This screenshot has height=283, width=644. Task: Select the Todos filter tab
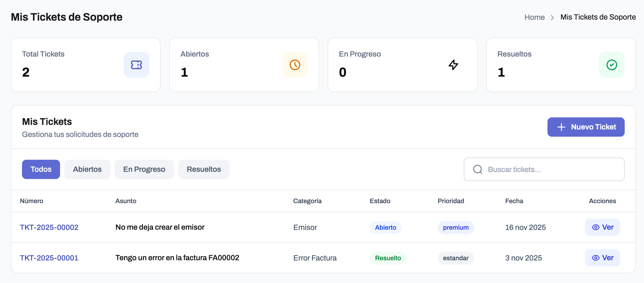click(41, 169)
